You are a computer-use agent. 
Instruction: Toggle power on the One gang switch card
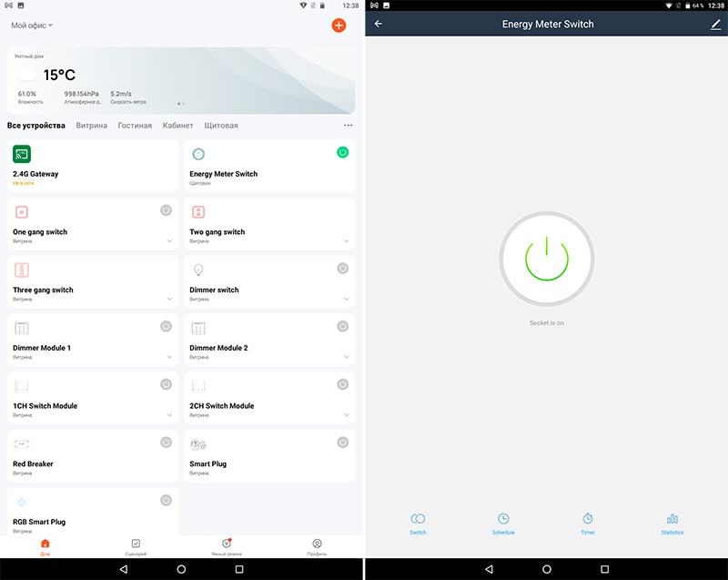tap(165, 209)
